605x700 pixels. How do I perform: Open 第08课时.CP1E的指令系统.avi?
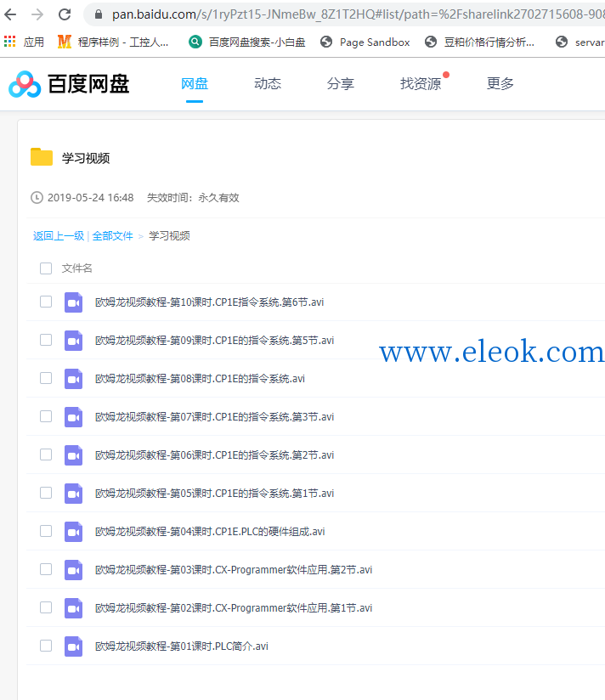pos(200,379)
